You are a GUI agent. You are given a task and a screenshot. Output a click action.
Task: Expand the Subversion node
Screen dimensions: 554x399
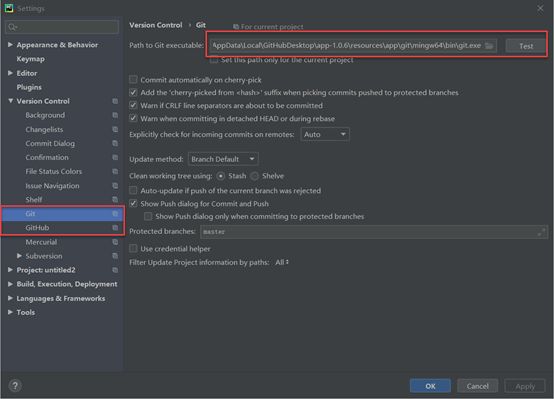tap(19, 256)
